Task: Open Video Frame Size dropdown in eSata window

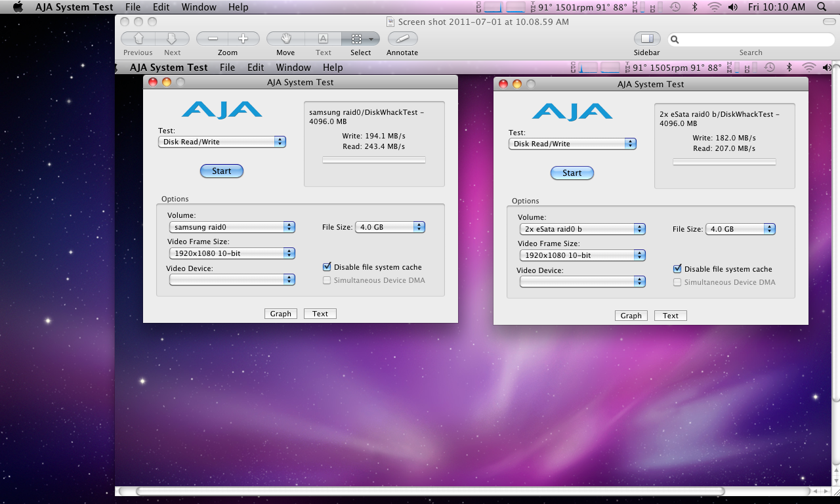Action: (x=583, y=255)
